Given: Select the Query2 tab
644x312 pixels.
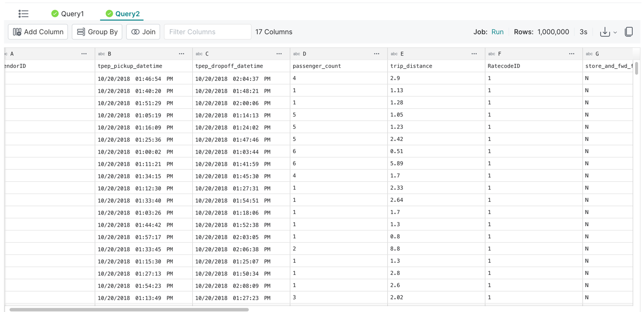Looking at the screenshot, I should [x=122, y=14].
